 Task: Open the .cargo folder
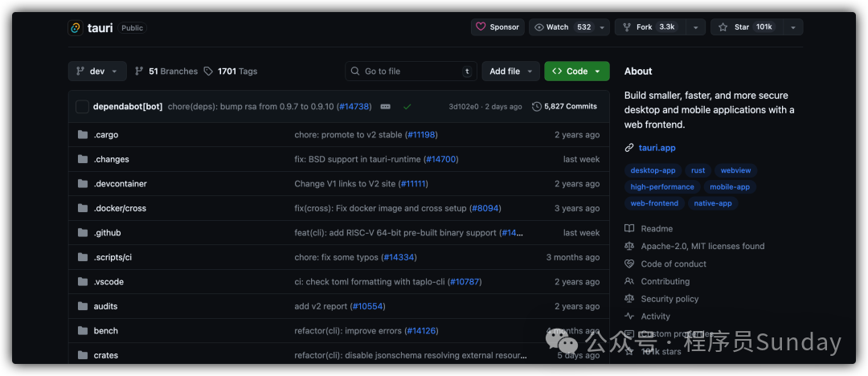pyautogui.click(x=106, y=135)
